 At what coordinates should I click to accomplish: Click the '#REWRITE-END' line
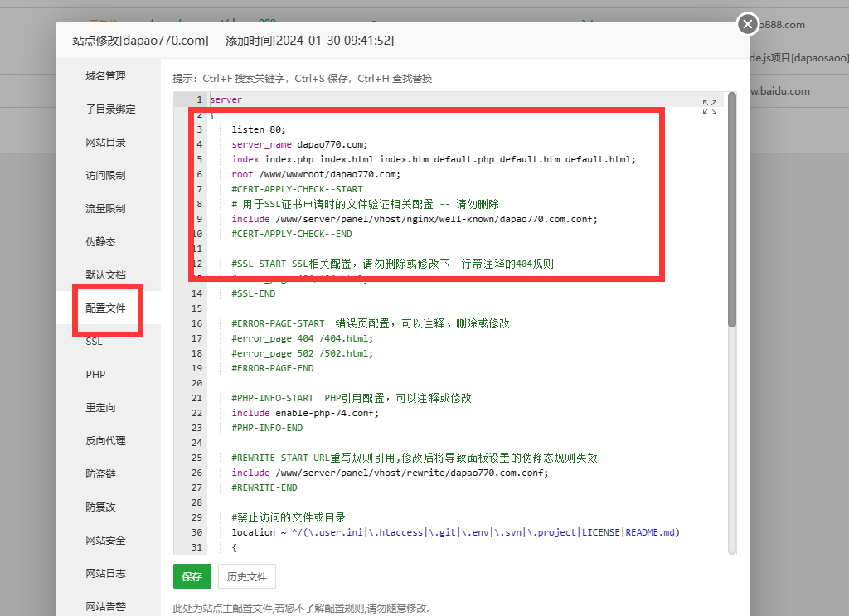click(264, 487)
